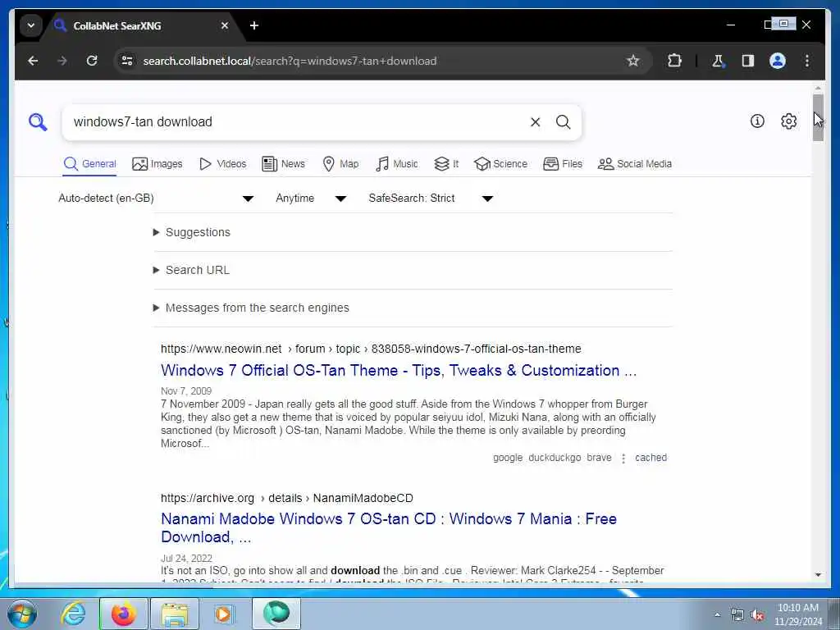
Task: Submit search with the magnifier button
Action: 563,122
